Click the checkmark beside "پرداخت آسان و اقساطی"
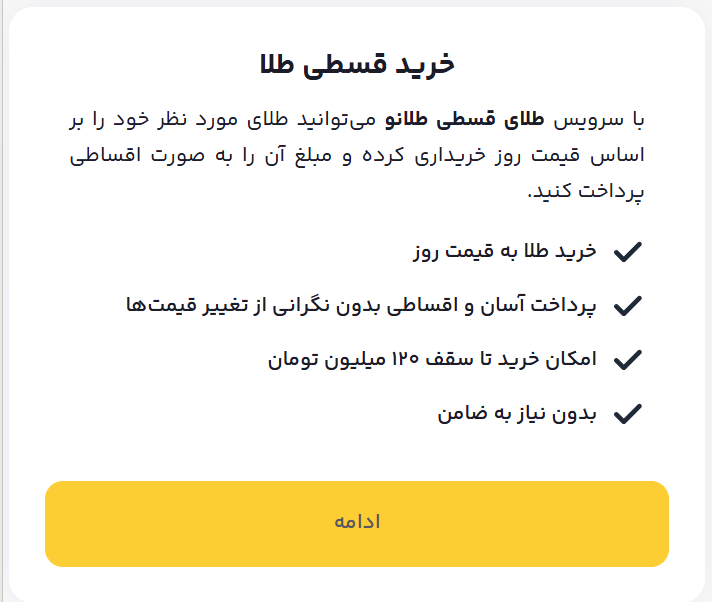Screen dimensions: 712x602 627,305
